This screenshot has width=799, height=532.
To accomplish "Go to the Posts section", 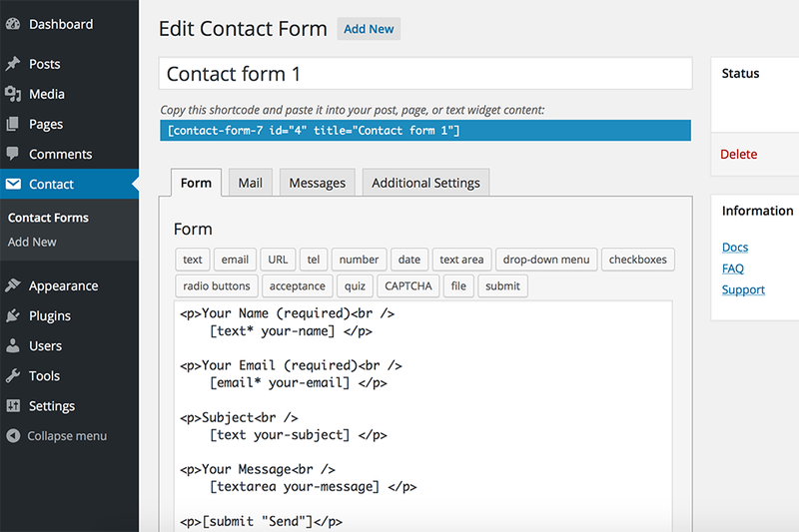I will (45, 64).
